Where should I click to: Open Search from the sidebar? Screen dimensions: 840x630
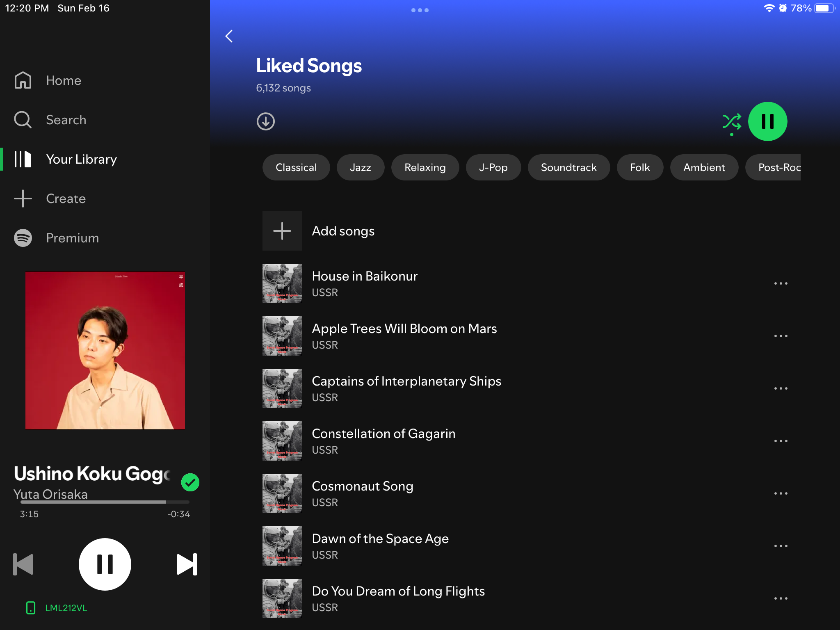pos(23,120)
